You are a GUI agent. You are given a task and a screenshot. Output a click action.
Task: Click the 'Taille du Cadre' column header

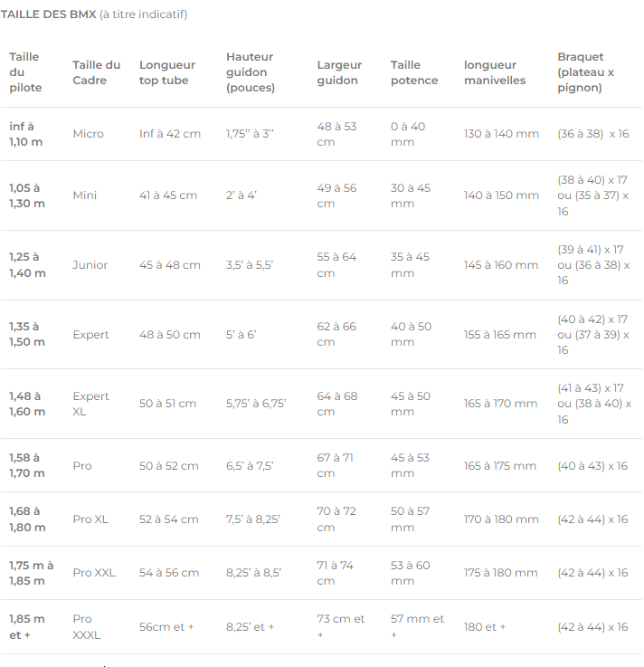tap(96, 72)
